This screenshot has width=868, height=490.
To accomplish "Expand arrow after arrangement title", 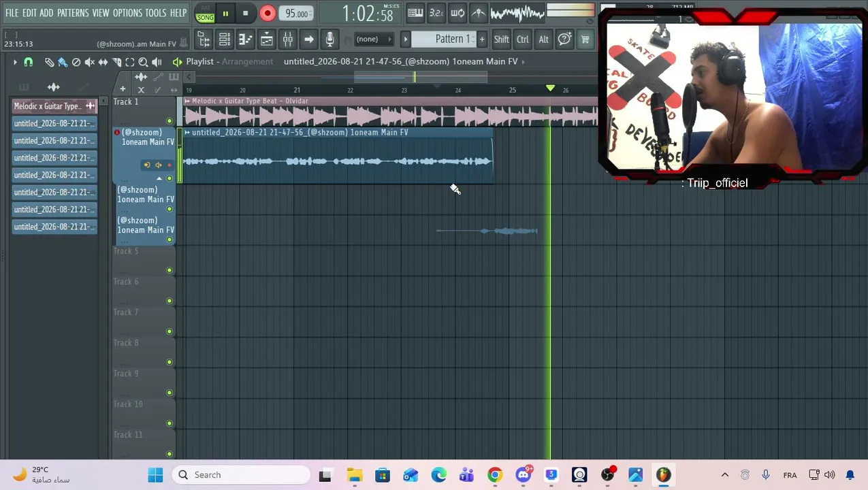I will coord(523,62).
